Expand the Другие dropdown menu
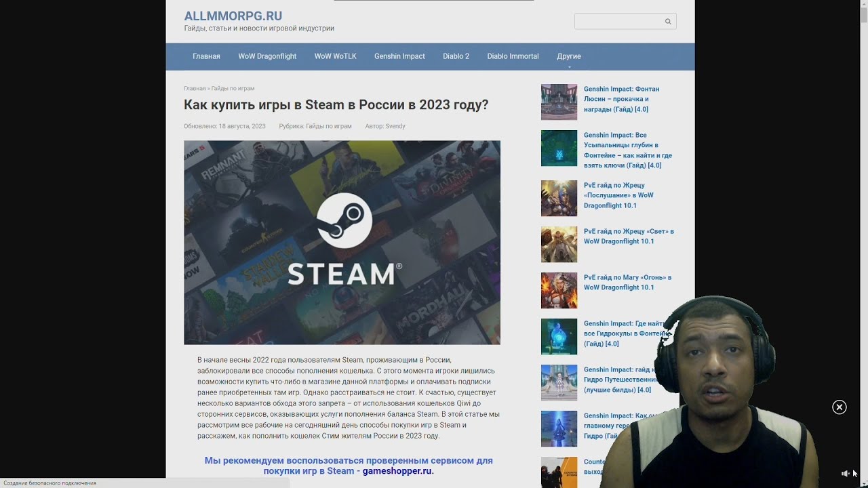Screen dimensions: 868x488 pos(569,56)
